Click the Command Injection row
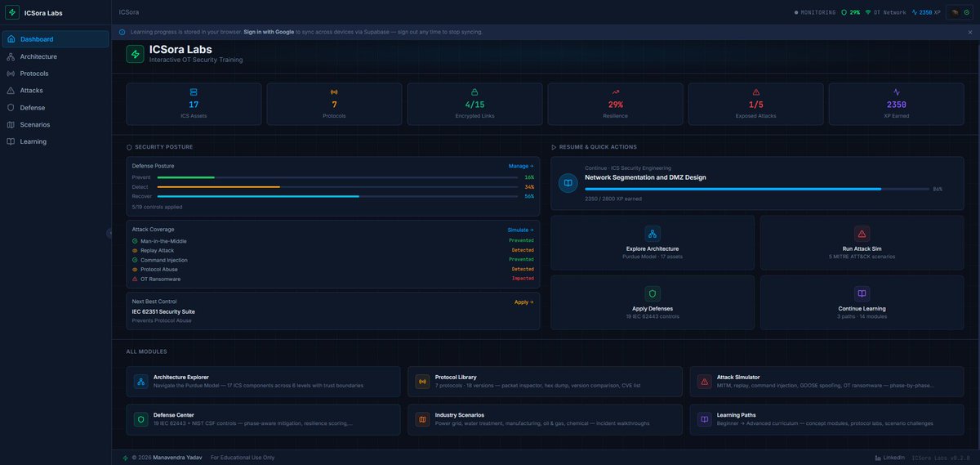This screenshot has height=465, width=980. click(x=332, y=260)
